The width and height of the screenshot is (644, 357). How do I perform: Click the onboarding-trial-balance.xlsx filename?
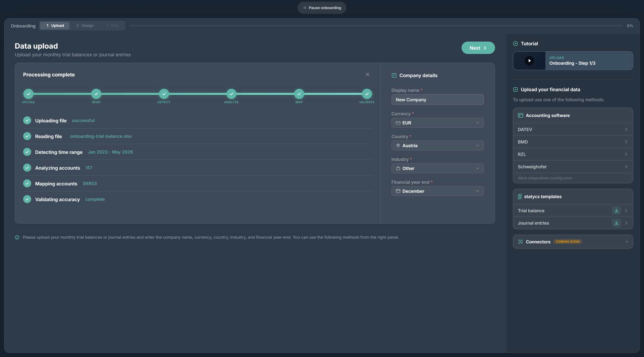[x=101, y=136]
